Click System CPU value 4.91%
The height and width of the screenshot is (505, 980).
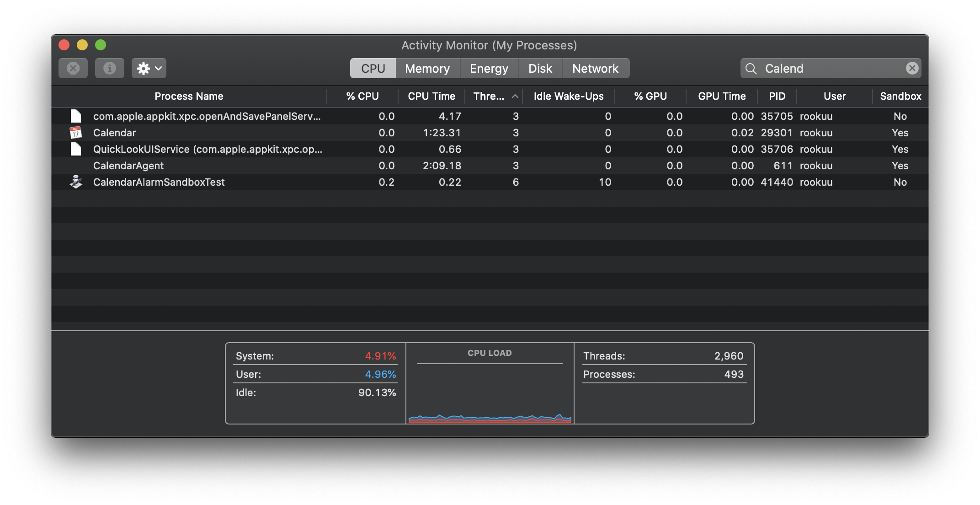tap(380, 356)
